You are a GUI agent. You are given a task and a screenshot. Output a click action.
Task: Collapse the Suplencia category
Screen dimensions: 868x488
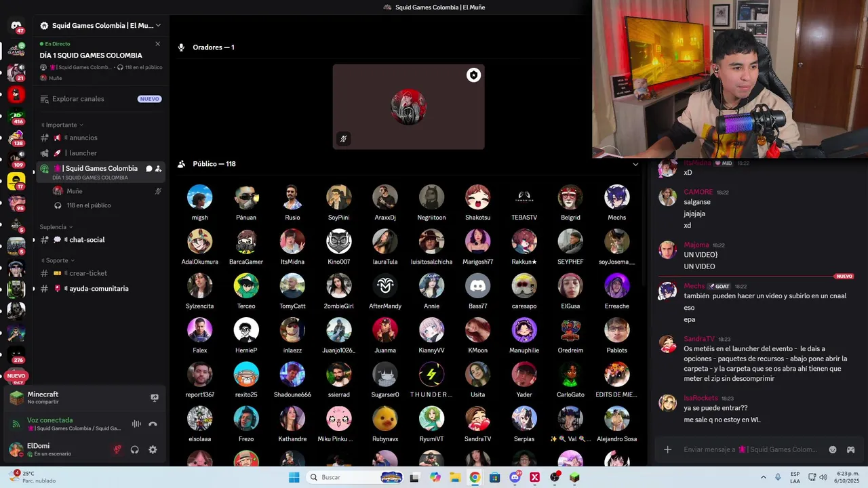tap(56, 227)
